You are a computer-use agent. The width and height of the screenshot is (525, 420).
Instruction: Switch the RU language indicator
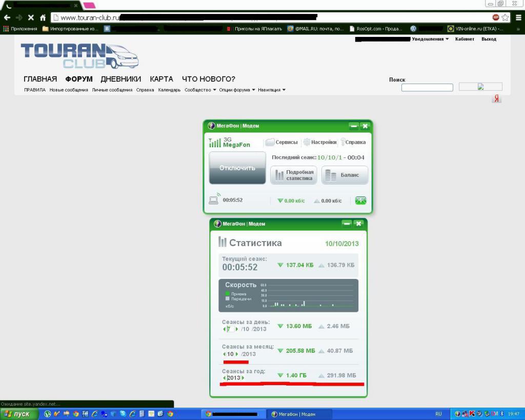click(x=439, y=414)
